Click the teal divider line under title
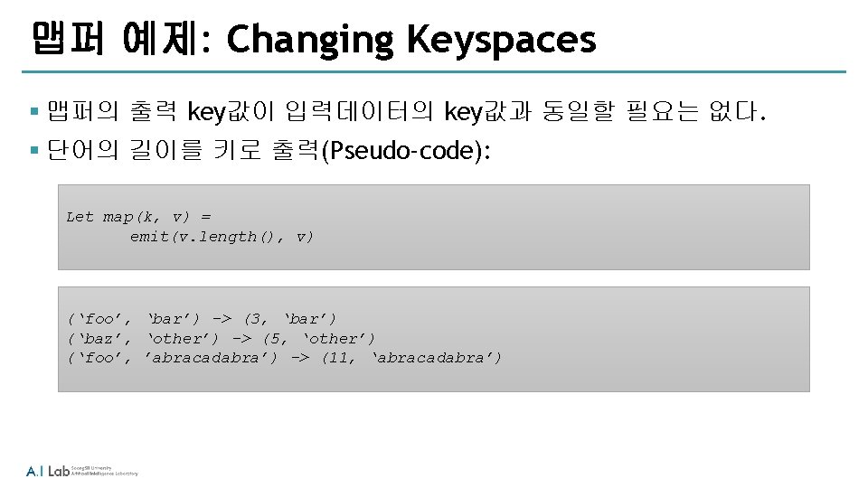The image size is (868, 488). coord(434,71)
